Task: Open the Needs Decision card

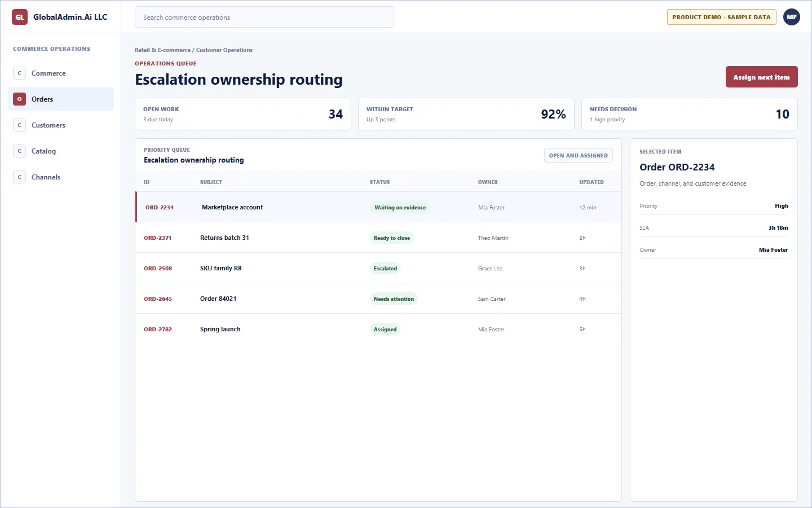Action: [x=689, y=114]
